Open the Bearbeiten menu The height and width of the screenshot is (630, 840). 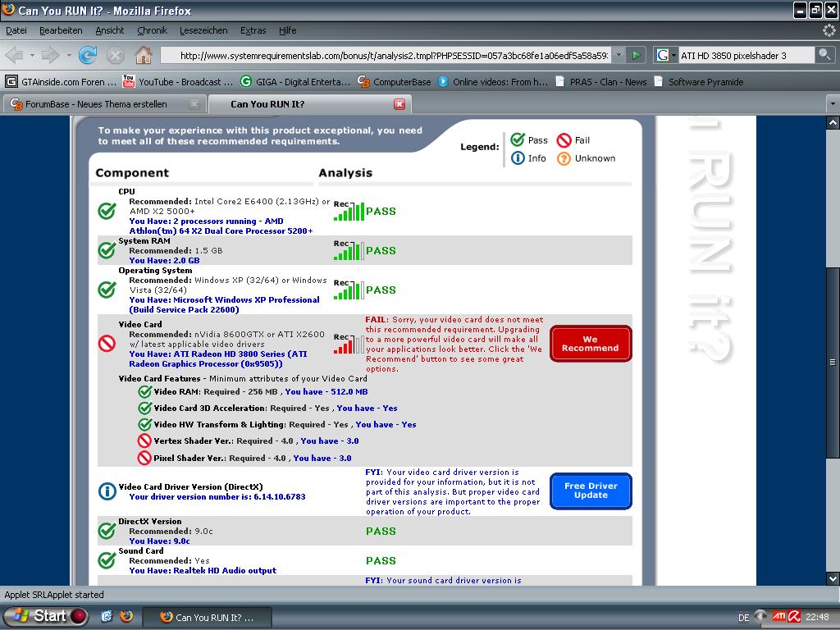coord(61,30)
